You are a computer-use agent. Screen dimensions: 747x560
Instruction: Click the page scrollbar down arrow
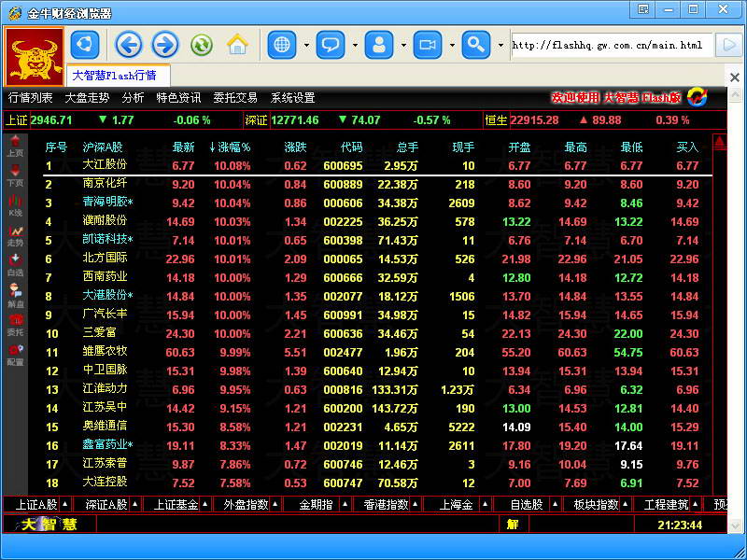point(734,525)
